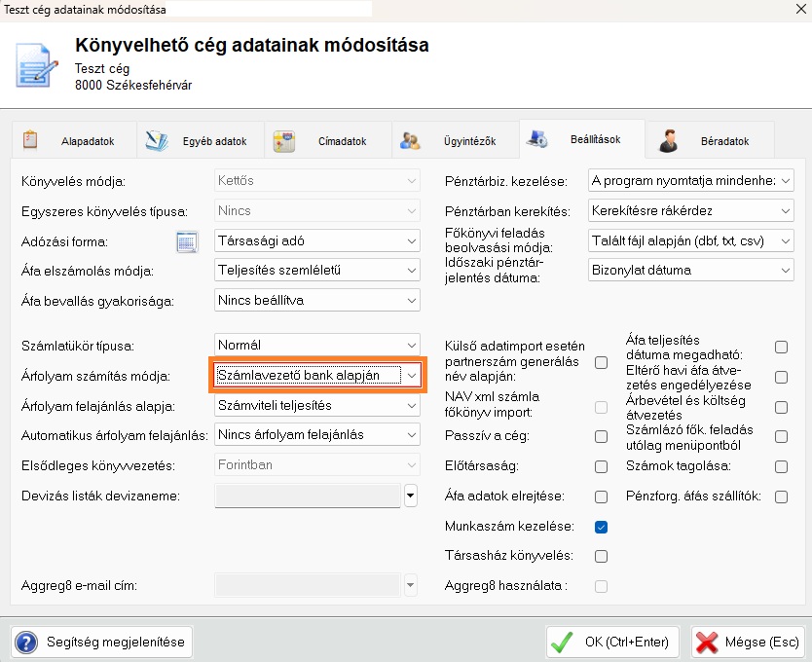Click the Mégse (Esc) cancel button
The image size is (812, 662).
[x=747, y=643]
